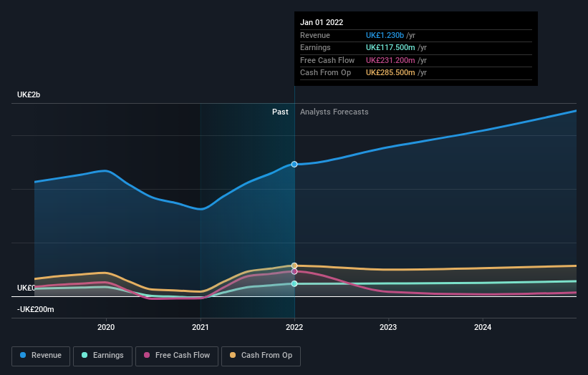
Task: Click the Earnings marker at 2022
Action: (294, 283)
